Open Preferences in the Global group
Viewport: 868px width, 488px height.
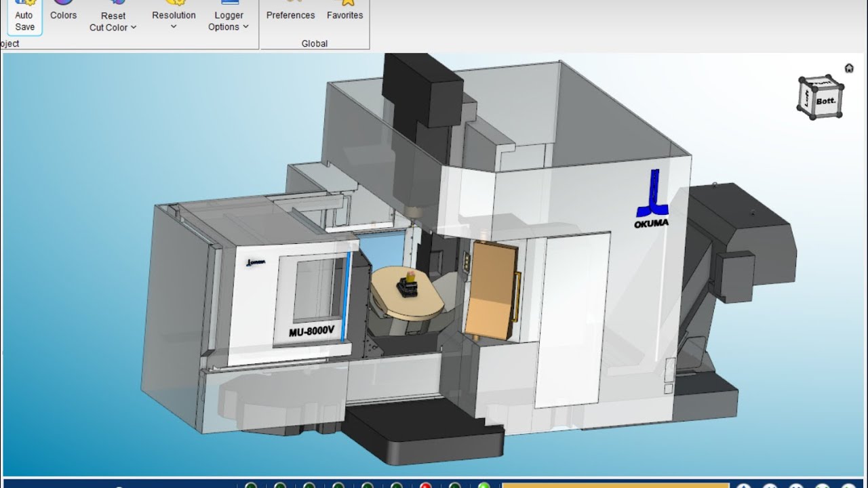(290, 12)
